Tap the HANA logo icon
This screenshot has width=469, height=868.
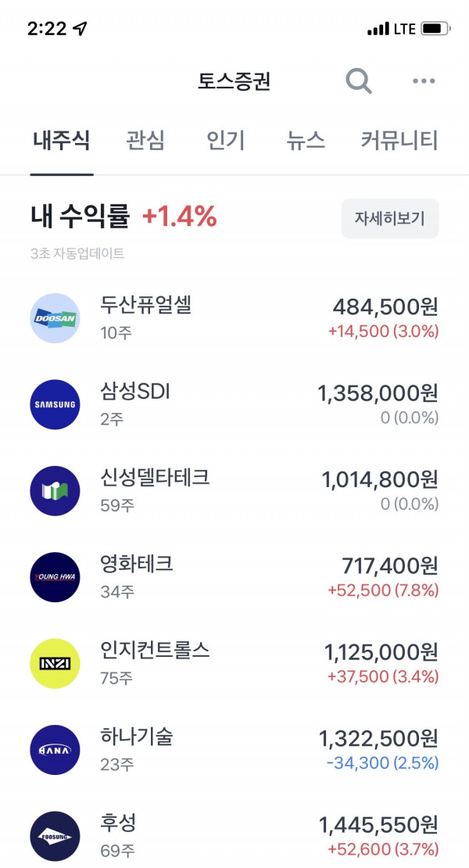[x=55, y=750]
